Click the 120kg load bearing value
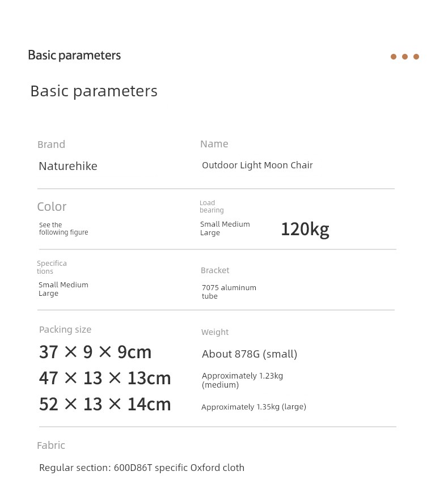Image resolution: width=448 pixels, height=484 pixels. (305, 230)
